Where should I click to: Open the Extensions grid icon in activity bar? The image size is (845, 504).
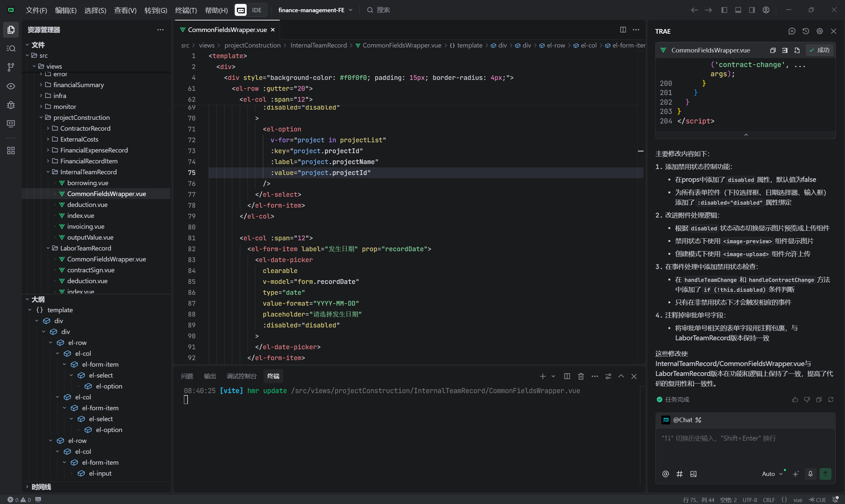(11, 151)
